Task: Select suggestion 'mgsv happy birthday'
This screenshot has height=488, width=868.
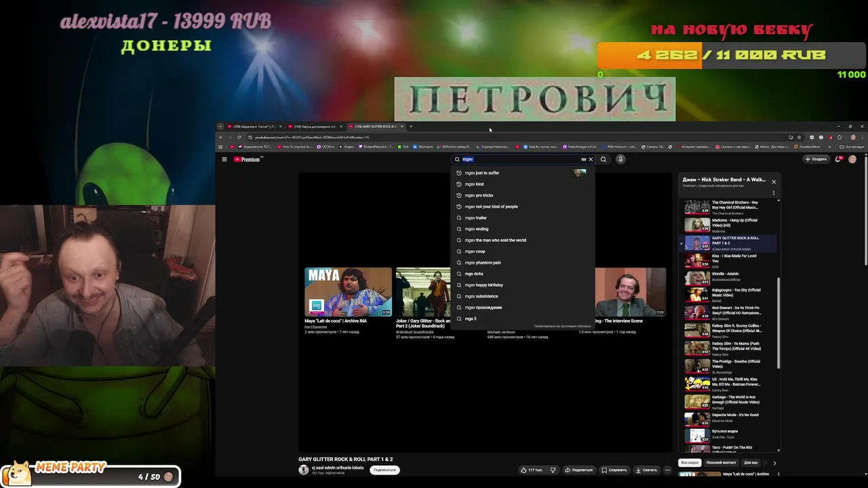Action: point(522,285)
